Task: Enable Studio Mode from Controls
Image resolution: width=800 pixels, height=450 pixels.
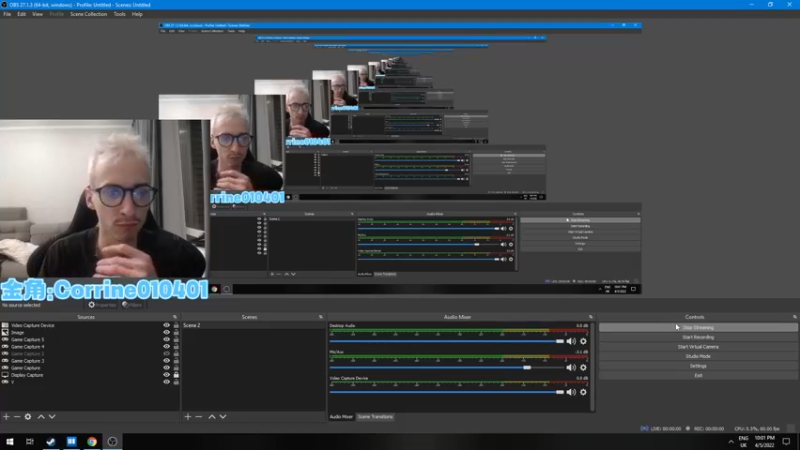Action: coord(698,356)
